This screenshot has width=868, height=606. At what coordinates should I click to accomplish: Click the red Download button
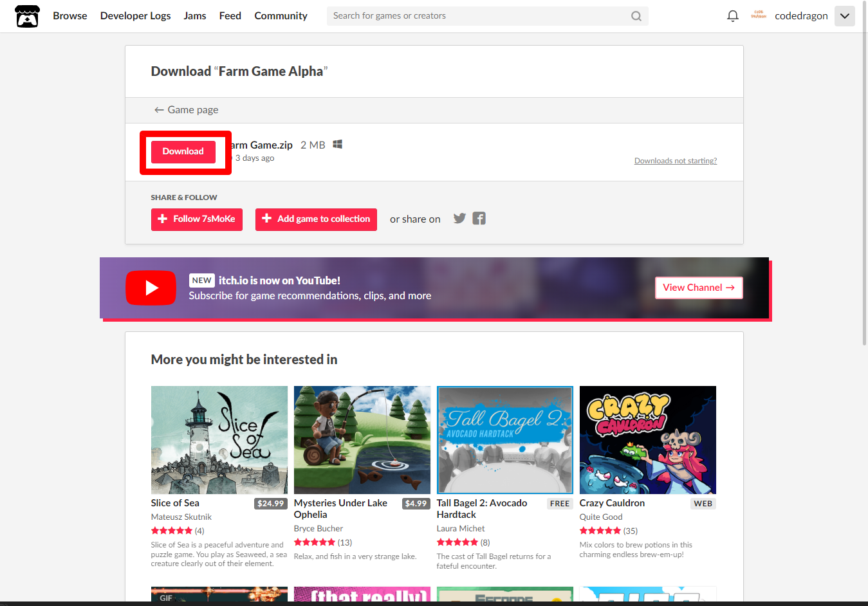tap(183, 152)
